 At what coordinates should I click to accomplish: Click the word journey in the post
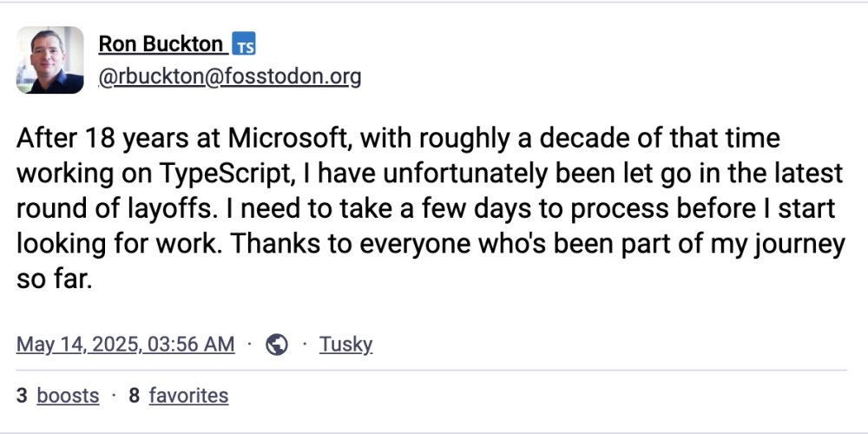800,244
